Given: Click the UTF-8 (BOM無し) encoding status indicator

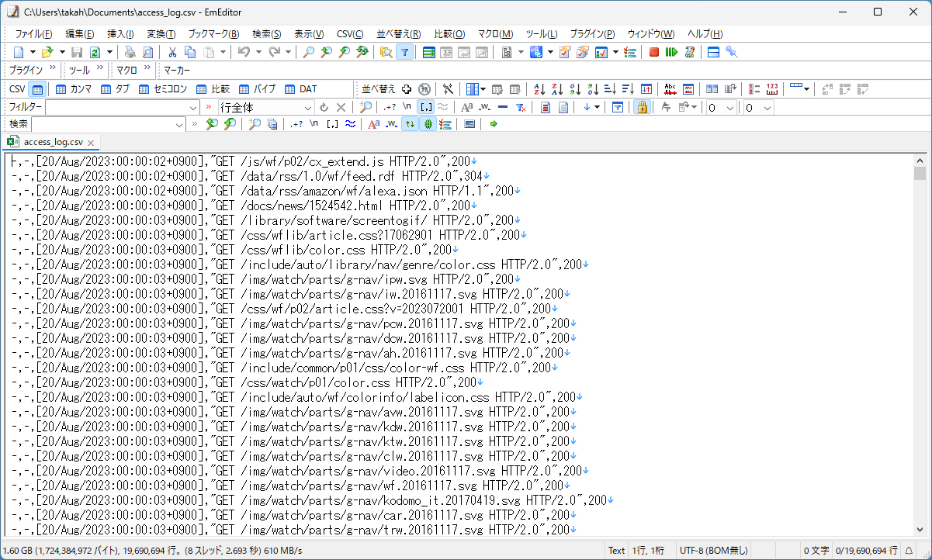Looking at the screenshot, I should [x=712, y=550].
